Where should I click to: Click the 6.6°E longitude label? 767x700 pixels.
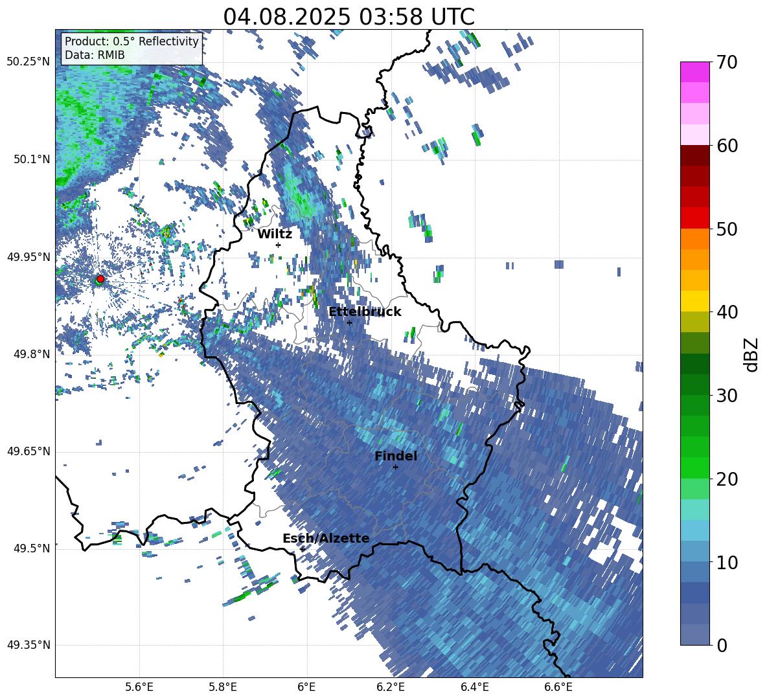pos(558,687)
